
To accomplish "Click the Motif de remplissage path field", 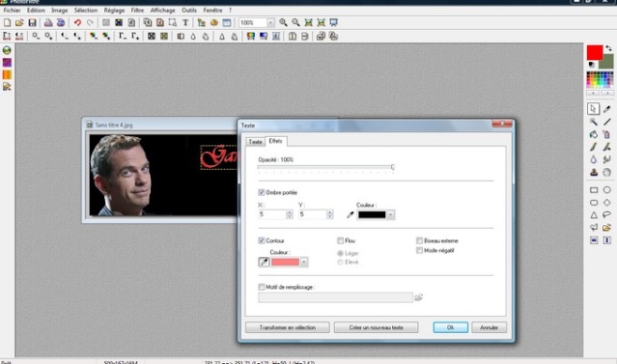I will pos(336,297).
